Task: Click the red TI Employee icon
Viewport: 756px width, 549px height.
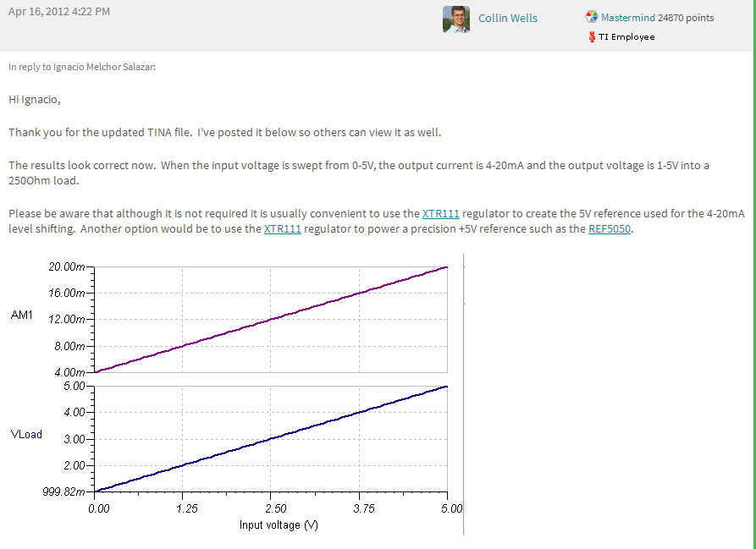Action: [591, 36]
